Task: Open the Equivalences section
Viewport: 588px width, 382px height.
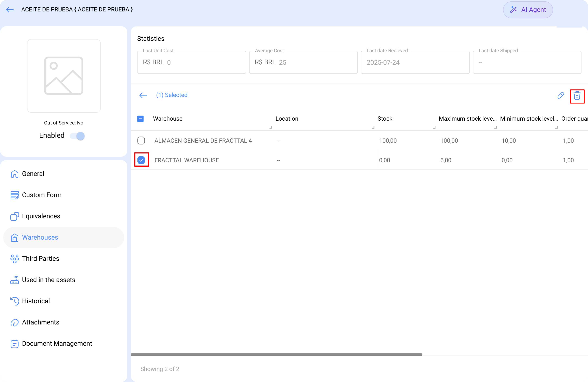Action: click(41, 216)
